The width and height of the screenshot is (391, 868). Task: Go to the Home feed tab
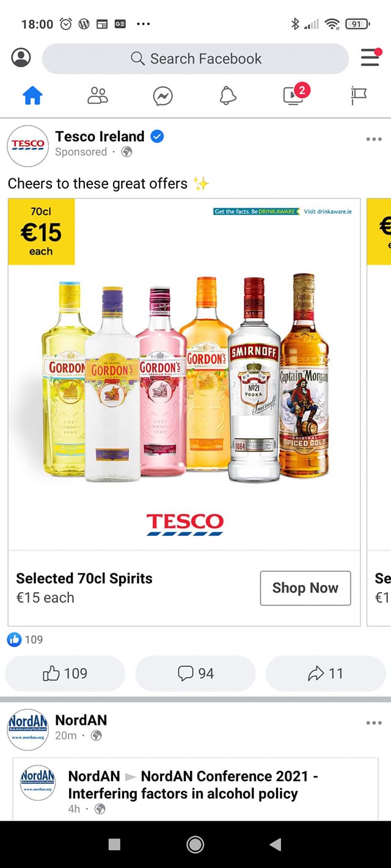[32, 95]
